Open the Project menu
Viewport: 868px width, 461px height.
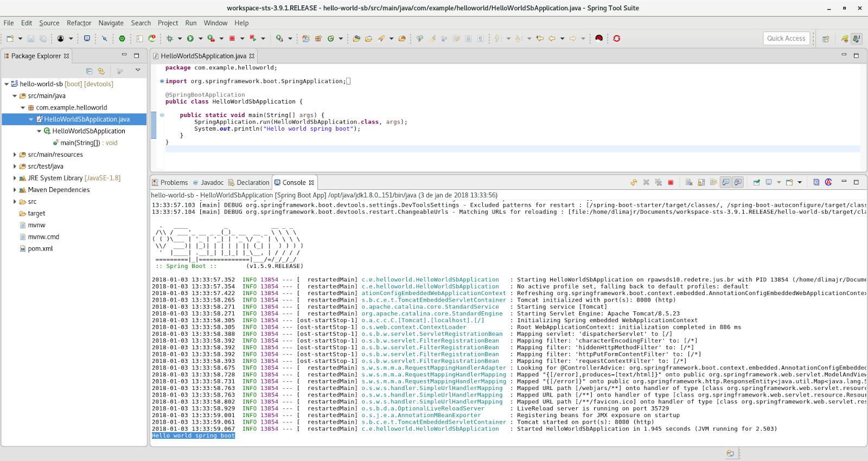[168, 23]
